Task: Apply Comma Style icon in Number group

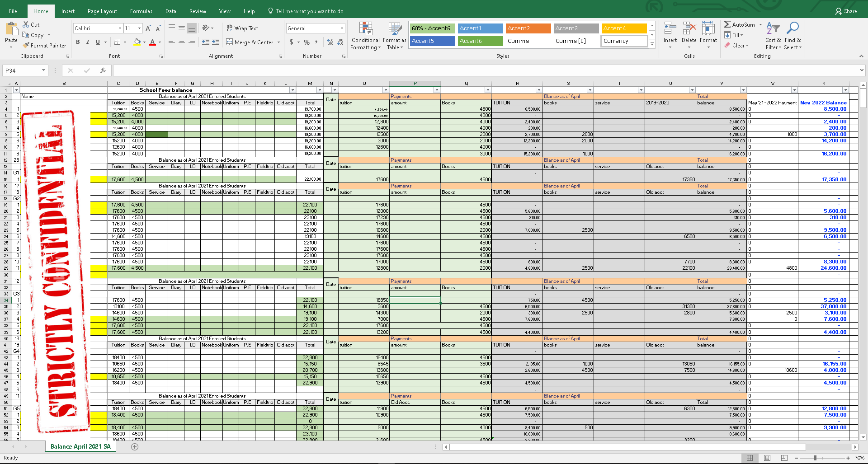Action: pyautogui.click(x=316, y=42)
